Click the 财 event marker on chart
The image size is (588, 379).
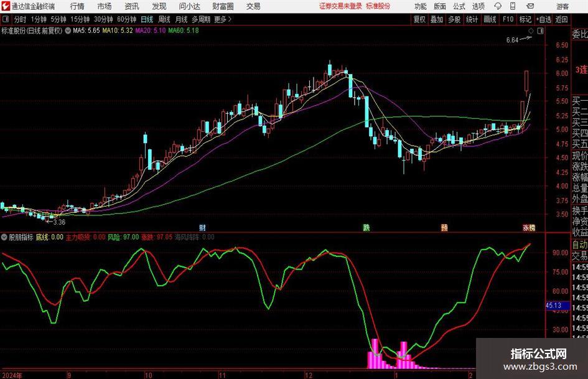(202, 227)
